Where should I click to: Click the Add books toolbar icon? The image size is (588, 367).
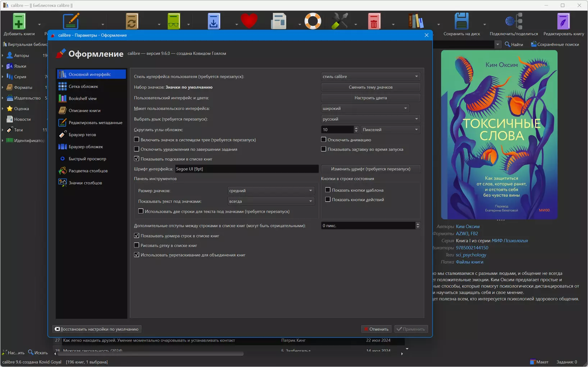(19, 22)
